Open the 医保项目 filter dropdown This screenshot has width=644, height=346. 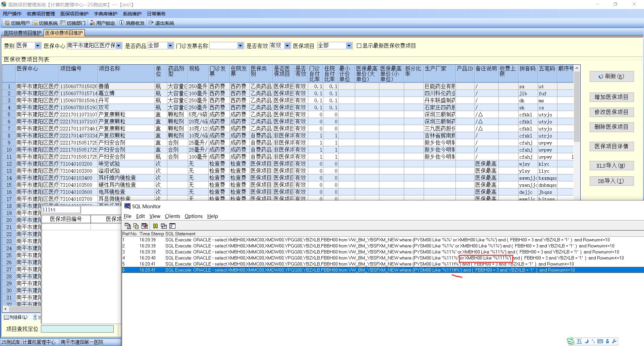[x=349, y=46]
